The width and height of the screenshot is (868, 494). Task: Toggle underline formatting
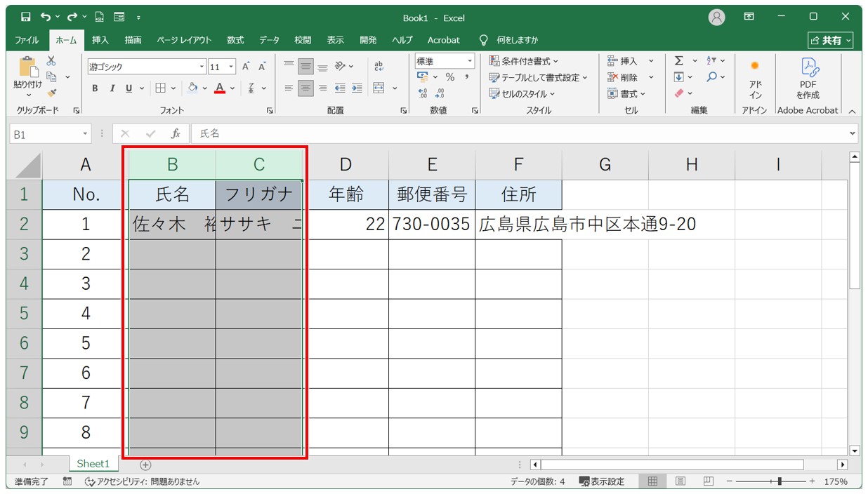(129, 88)
